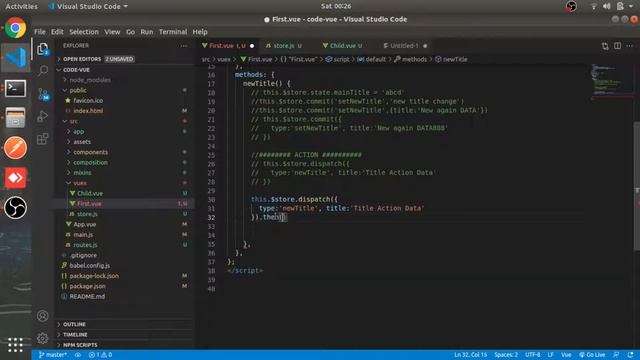Open the Run menu
640x360 pixels.
[x=147, y=32]
